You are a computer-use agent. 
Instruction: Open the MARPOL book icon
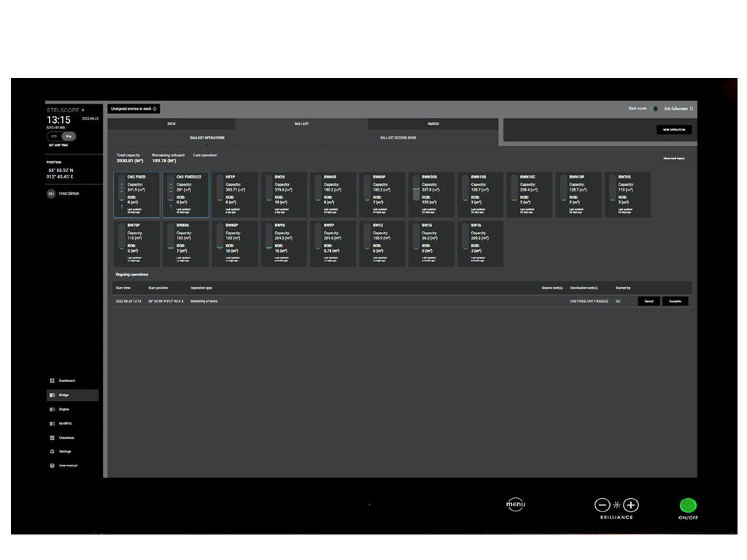(x=52, y=424)
